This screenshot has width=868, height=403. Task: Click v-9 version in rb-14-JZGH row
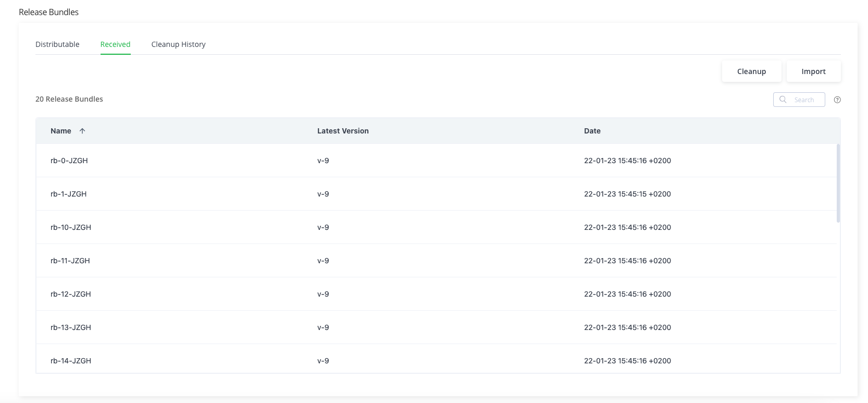323,361
